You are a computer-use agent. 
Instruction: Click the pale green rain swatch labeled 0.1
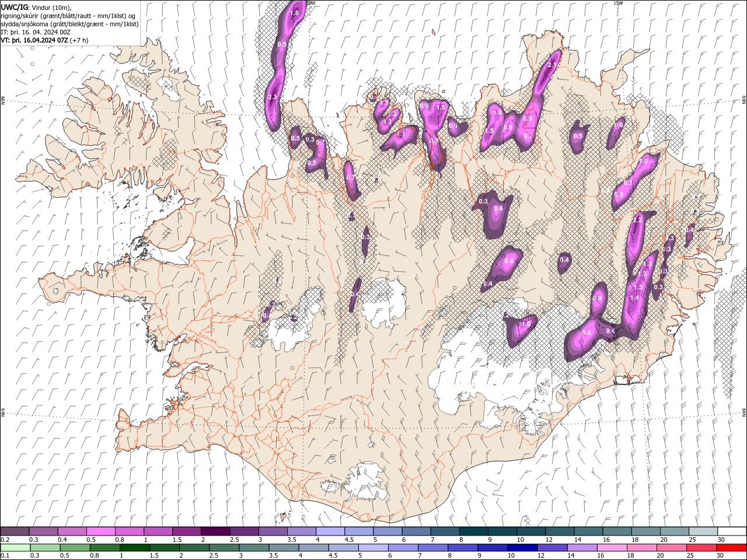pos(15,548)
